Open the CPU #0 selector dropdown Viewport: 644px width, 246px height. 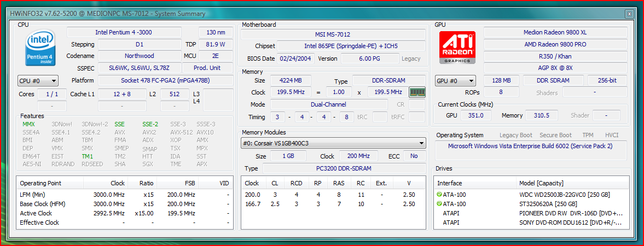(x=38, y=81)
